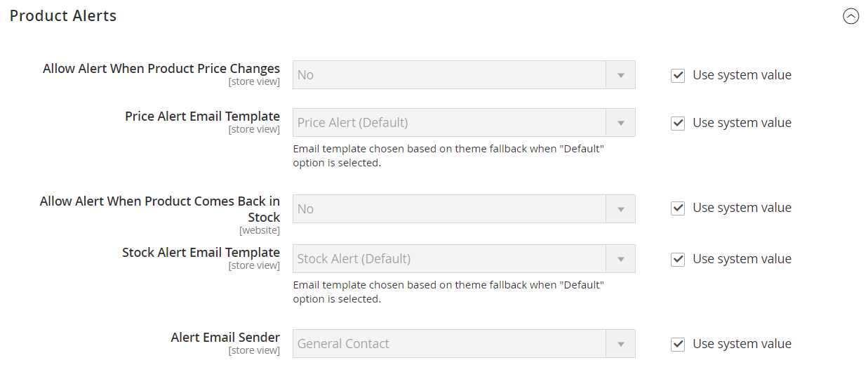The height and width of the screenshot is (372, 868).
Task: Uncheck system value for Back in Stock alert
Action: [678, 208]
